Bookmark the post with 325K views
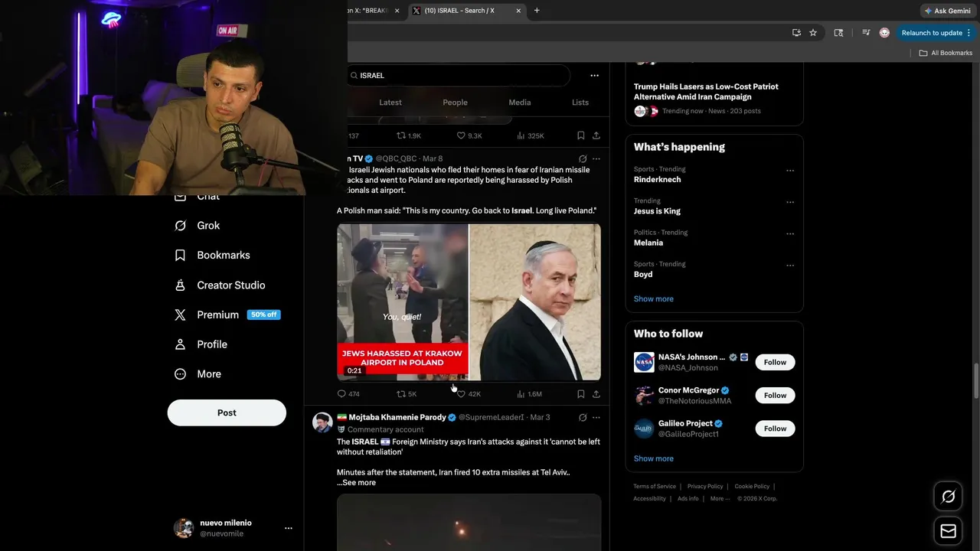The height and width of the screenshot is (551, 980). [x=581, y=135]
